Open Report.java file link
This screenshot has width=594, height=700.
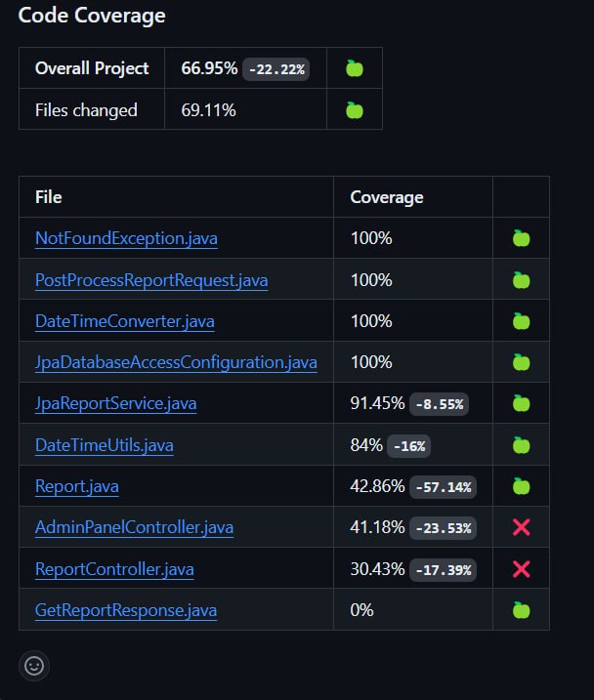(x=77, y=486)
